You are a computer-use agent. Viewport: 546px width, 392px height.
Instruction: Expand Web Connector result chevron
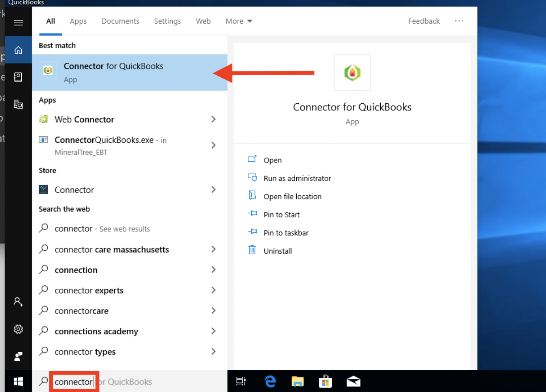coord(213,119)
